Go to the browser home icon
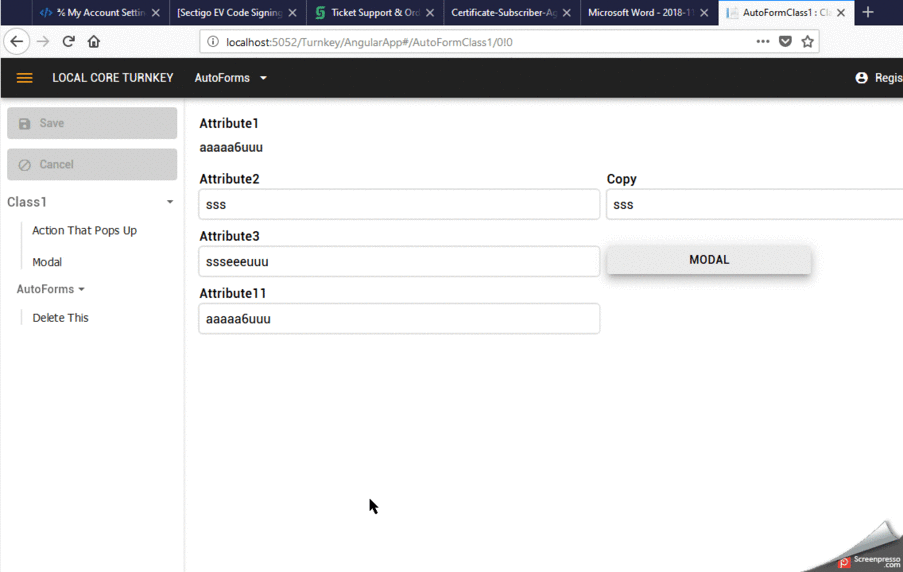This screenshot has width=903, height=572. click(x=94, y=42)
